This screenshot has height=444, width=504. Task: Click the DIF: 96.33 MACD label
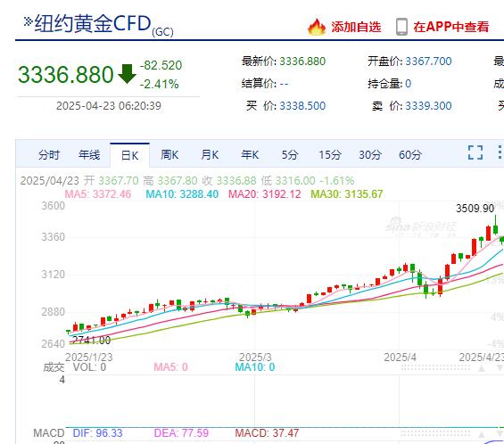[98, 433]
